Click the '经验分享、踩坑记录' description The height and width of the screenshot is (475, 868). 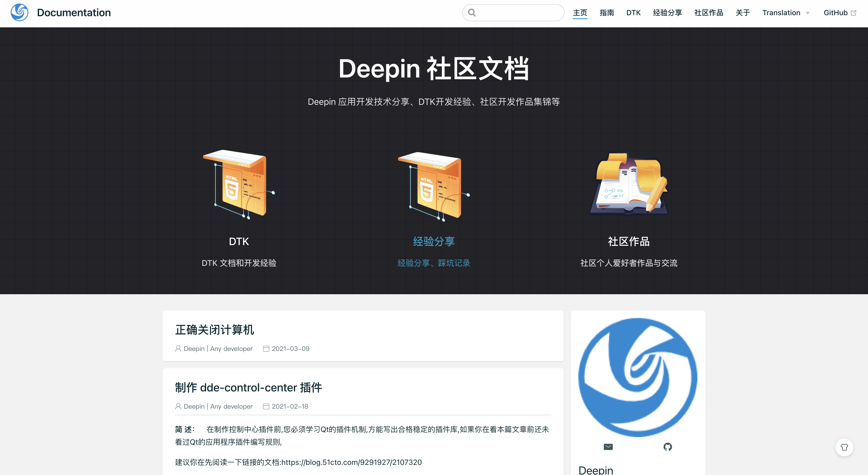click(434, 263)
